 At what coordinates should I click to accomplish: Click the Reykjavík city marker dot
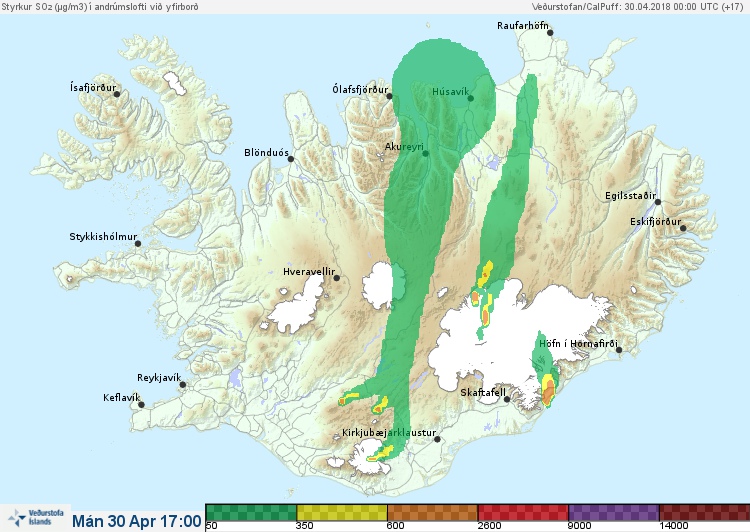coord(182,385)
